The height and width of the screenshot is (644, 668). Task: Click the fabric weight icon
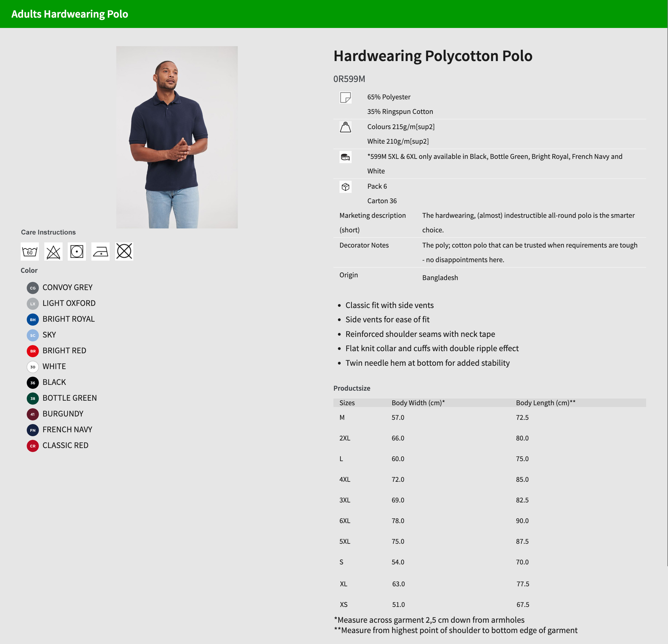tap(345, 127)
